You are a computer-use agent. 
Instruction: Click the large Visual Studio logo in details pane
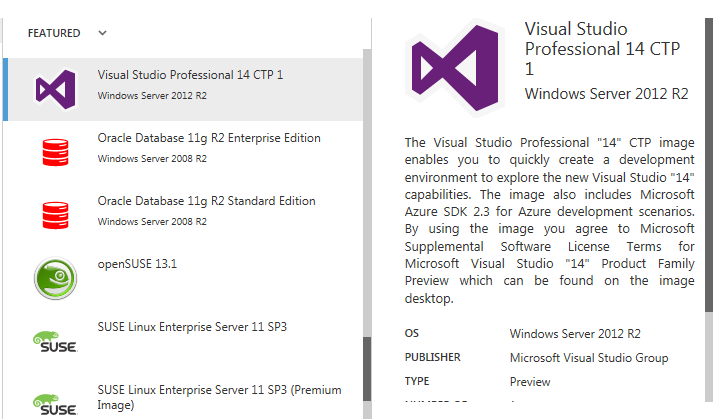pos(455,67)
